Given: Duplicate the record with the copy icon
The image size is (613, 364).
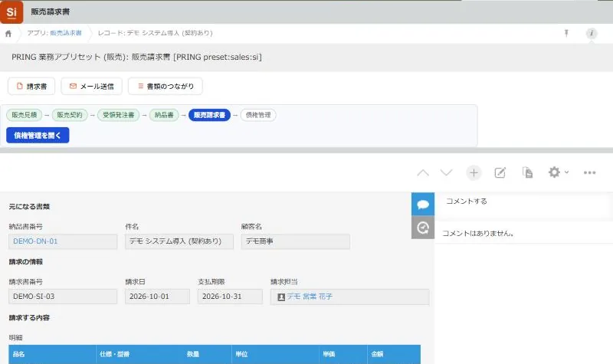Looking at the screenshot, I should click(527, 172).
